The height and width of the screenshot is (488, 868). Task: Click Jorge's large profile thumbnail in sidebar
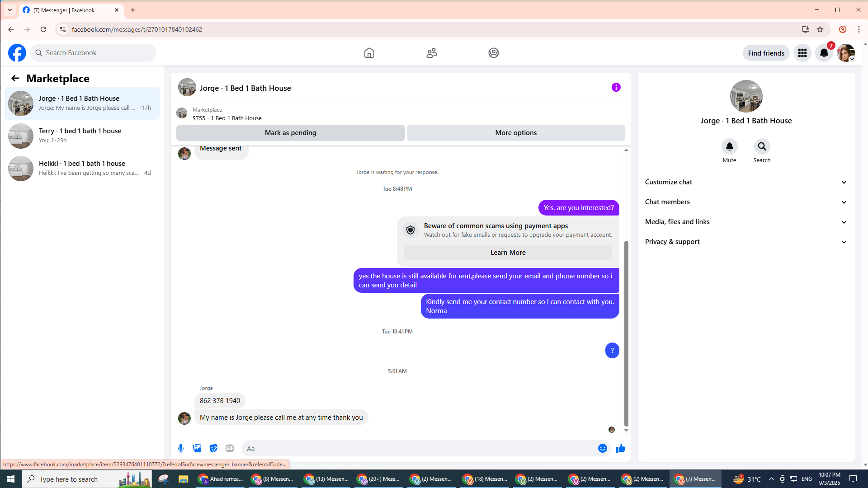(746, 96)
